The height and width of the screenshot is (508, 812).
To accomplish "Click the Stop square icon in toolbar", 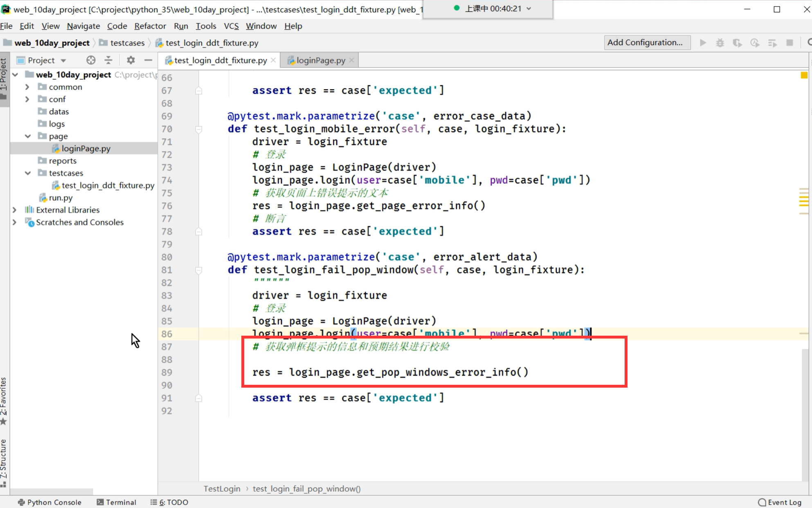I will [x=790, y=43].
